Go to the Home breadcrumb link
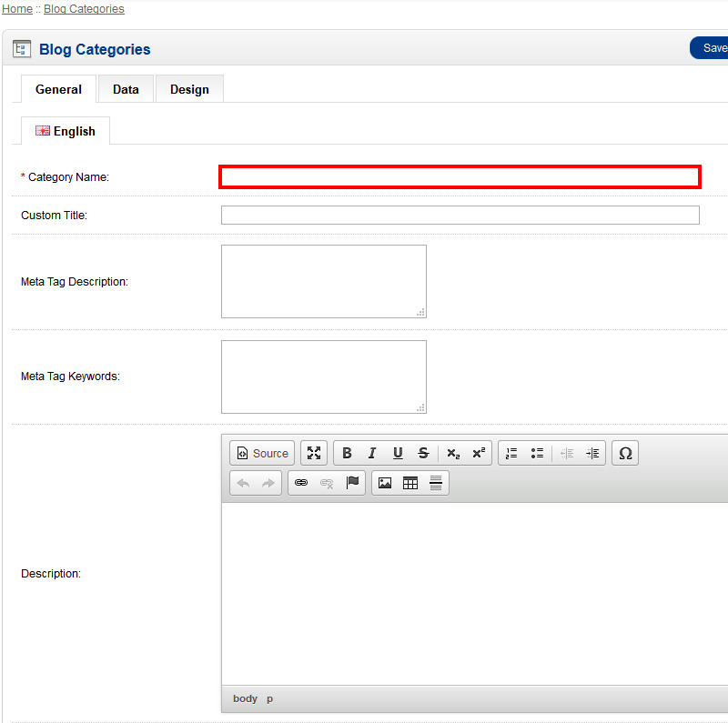Viewport: 728px width, 723px height. pos(17,9)
